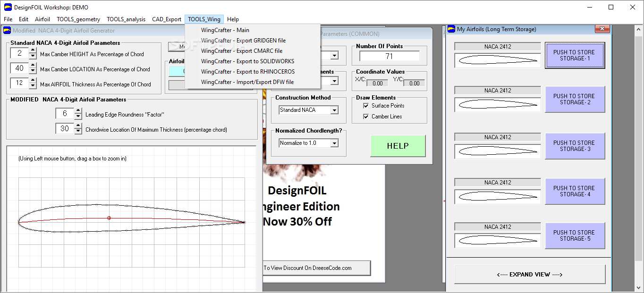Select the airfoil thumbnail beside STORAGE-5

coord(498,240)
